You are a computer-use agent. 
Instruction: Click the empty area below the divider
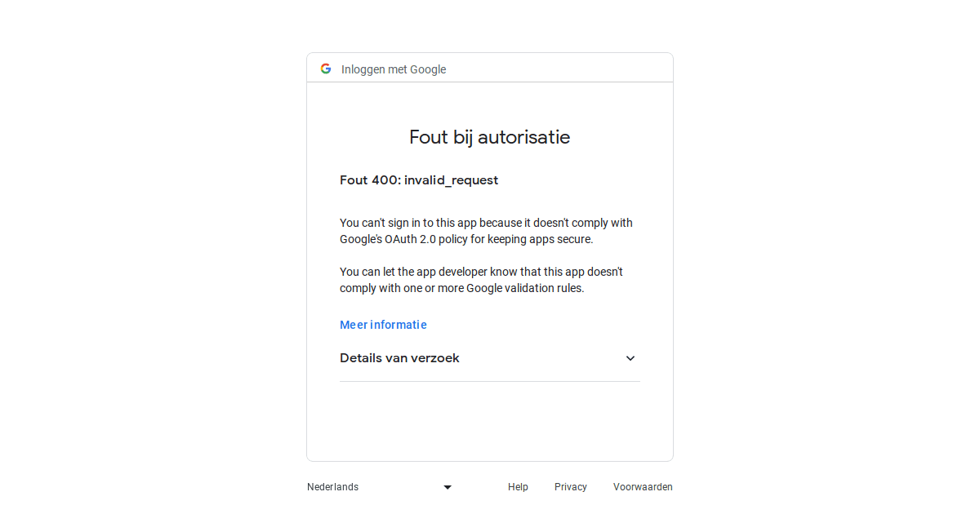pyautogui.click(x=489, y=420)
